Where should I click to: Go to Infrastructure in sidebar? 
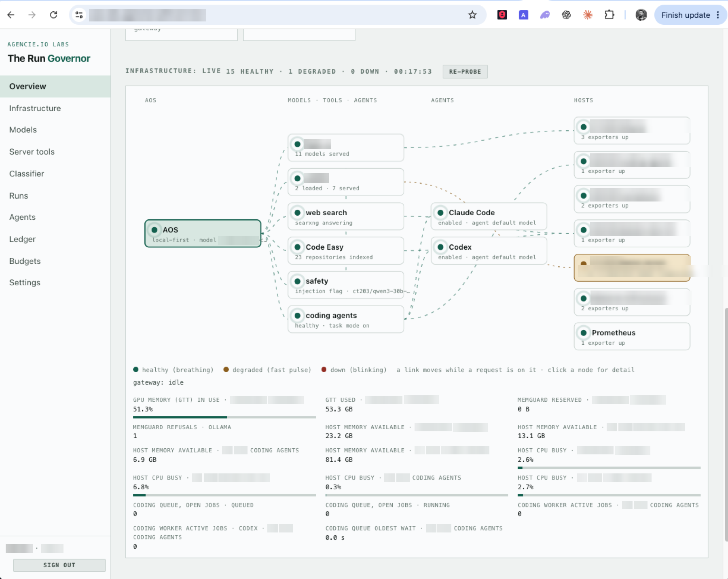point(55,108)
